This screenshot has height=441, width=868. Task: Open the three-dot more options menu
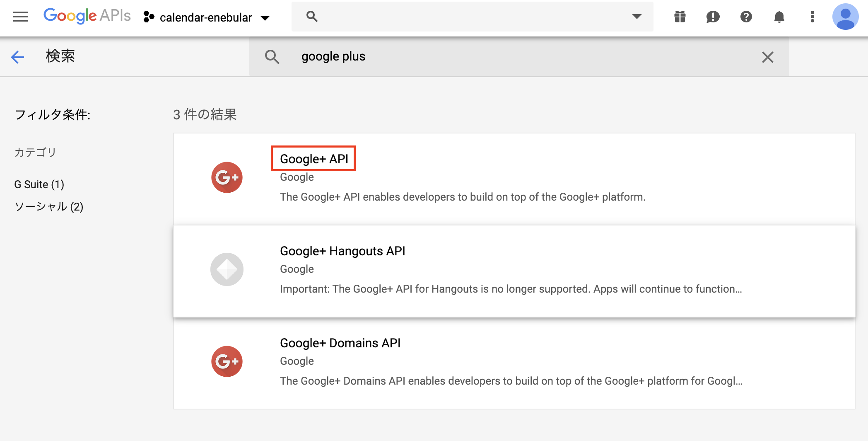tap(813, 17)
